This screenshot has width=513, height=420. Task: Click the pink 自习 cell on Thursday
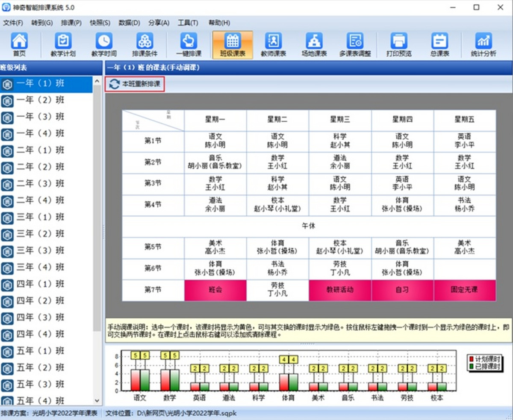coord(403,291)
